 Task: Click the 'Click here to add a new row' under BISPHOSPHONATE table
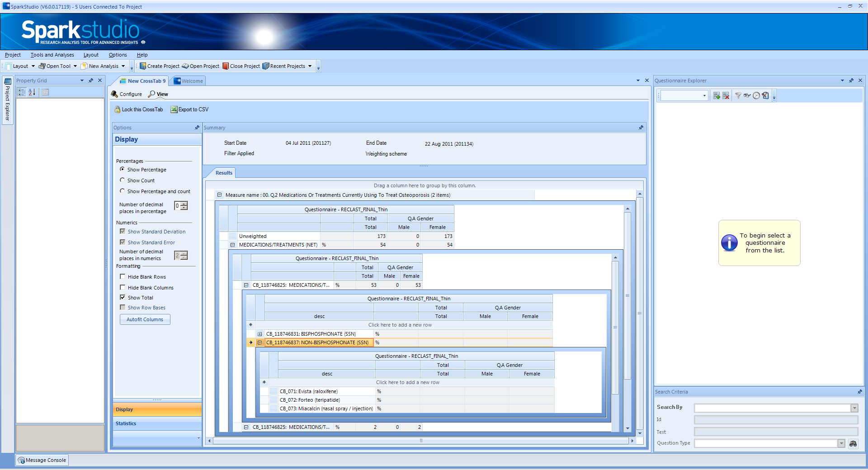coord(400,325)
